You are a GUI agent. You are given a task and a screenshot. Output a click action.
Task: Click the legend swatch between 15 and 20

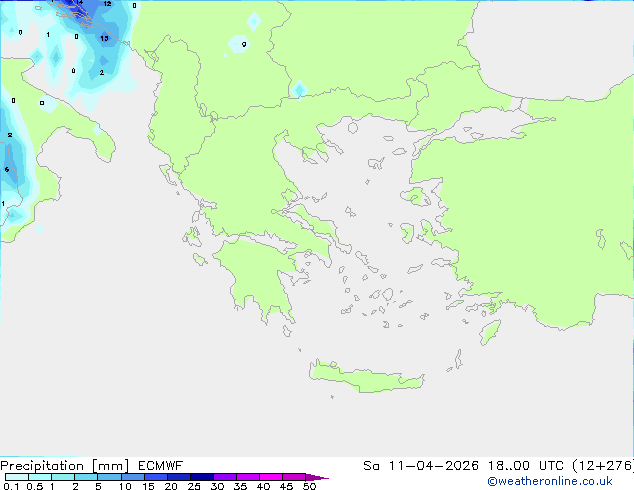click(156, 477)
